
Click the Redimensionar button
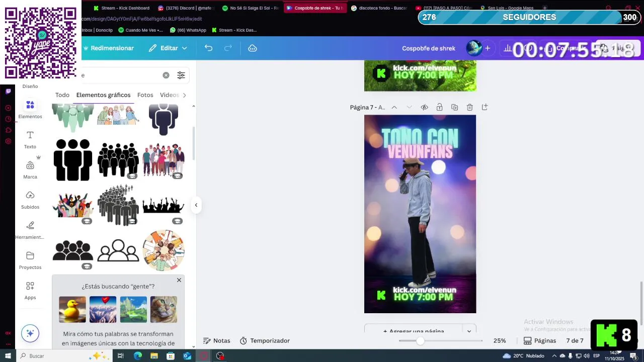tap(108, 48)
